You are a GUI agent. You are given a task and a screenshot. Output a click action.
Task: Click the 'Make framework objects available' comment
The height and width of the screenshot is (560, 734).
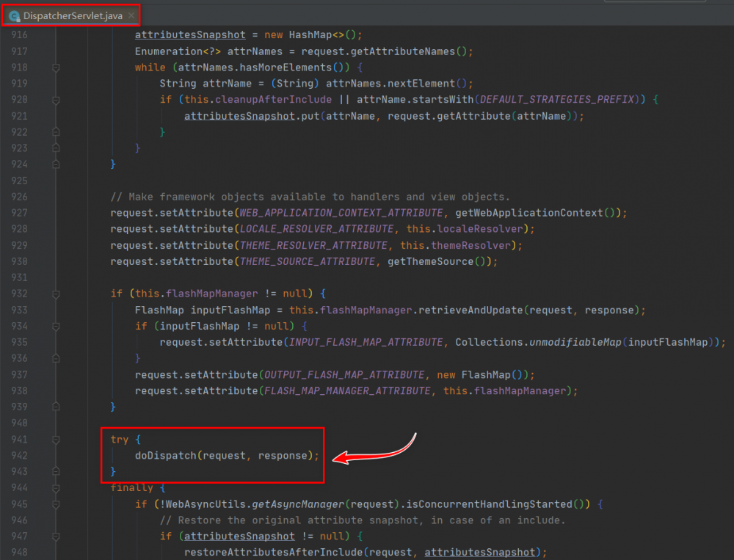pos(310,197)
